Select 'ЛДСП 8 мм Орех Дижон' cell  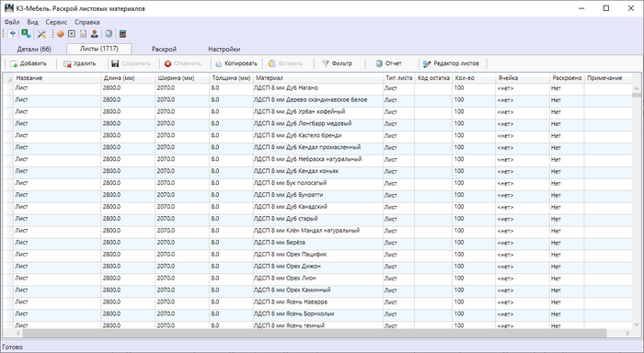[x=318, y=267]
